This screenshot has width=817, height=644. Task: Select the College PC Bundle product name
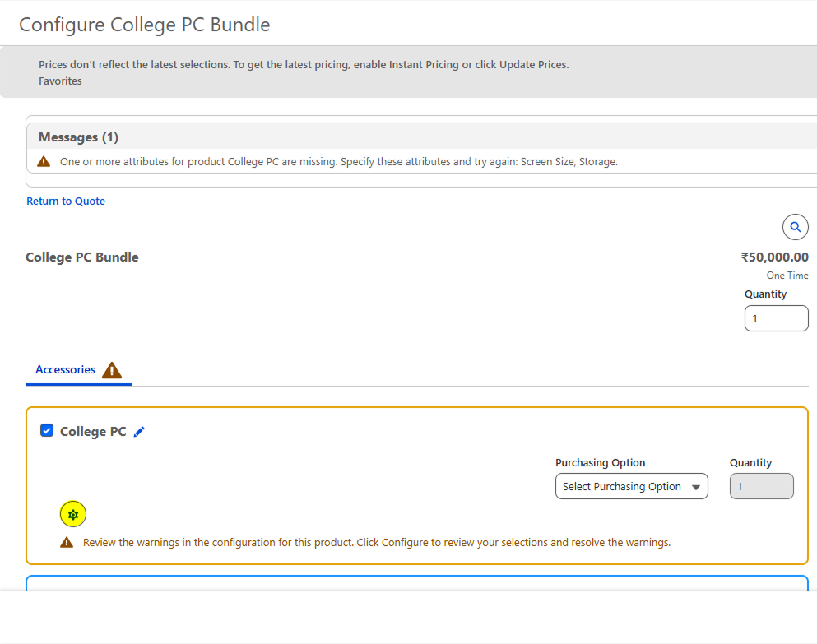[x=82, y=257]
